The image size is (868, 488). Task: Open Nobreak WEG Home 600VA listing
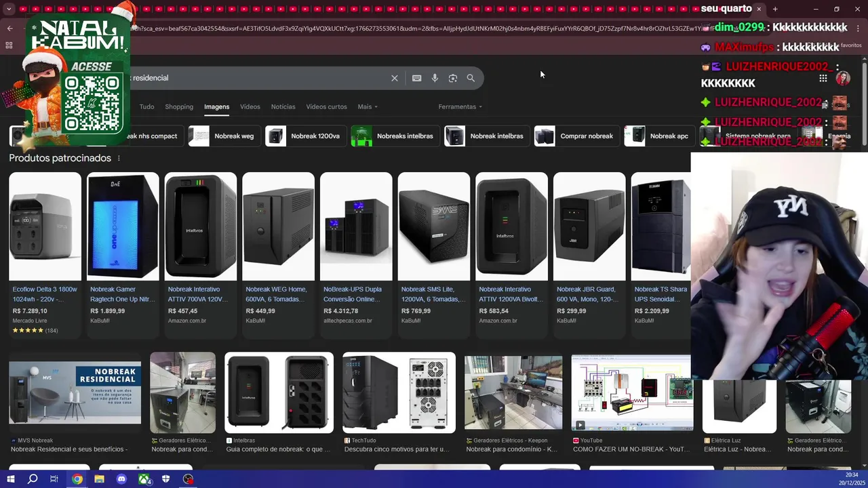coord(278,255)
